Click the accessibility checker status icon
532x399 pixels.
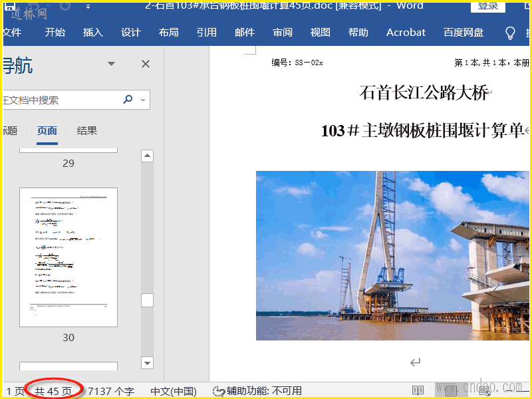click(x=218, y=391)
